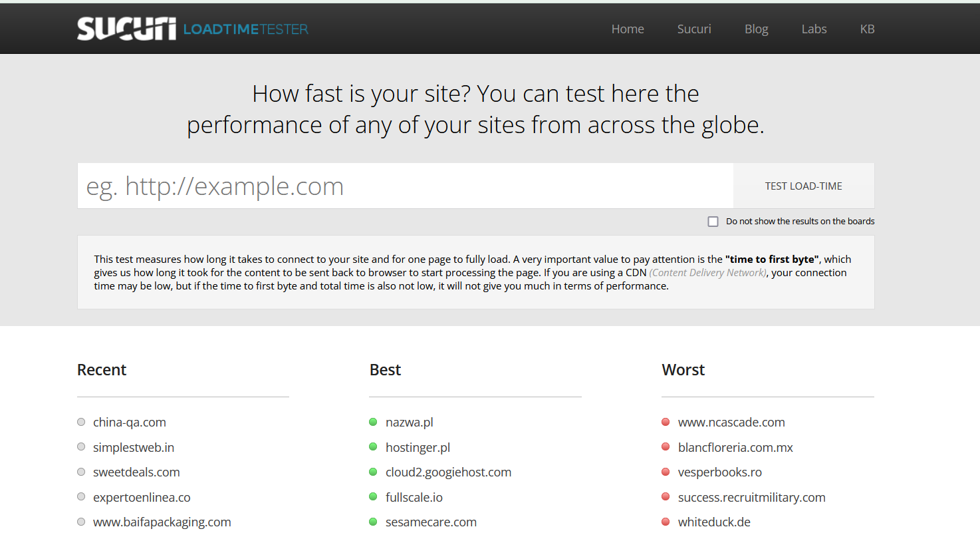The height and width of the screenshot is (539, 980).
Task: Focus the URL input field
Action: [406, 186]
